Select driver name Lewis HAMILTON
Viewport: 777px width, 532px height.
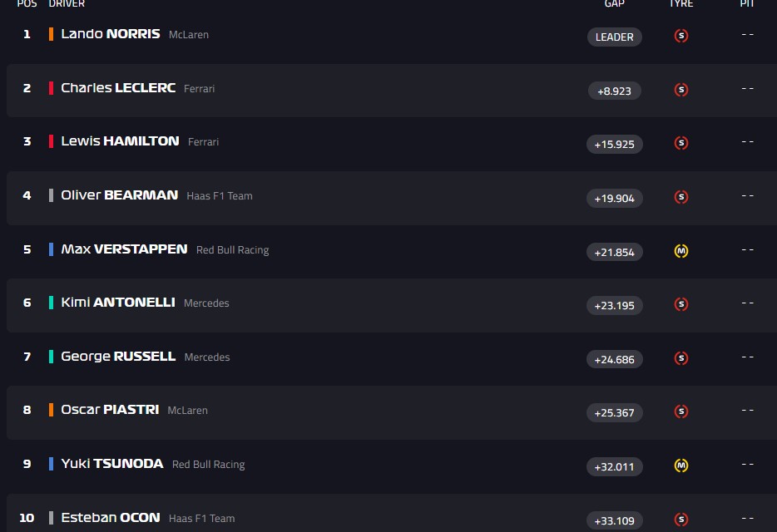click(x=120, y=141)
